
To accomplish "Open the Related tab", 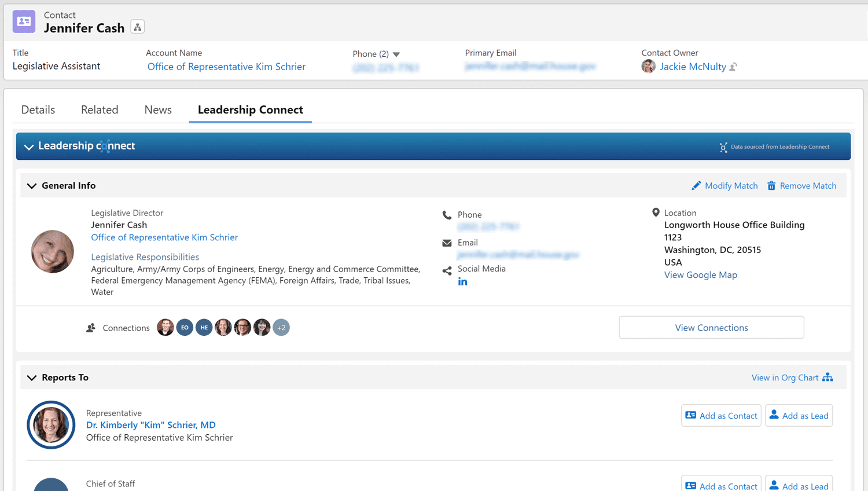I will (100, 110).
